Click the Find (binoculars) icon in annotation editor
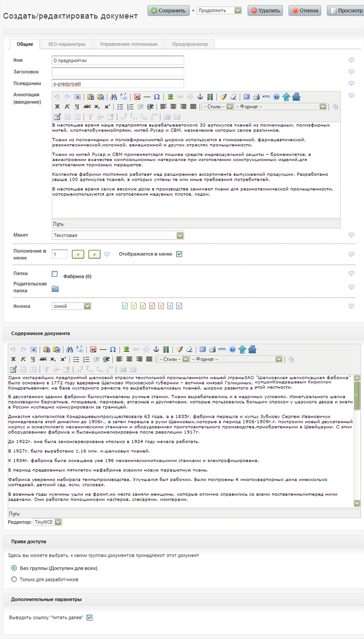Viewport: 364px width, 639px height. click(x=113, y=97)
